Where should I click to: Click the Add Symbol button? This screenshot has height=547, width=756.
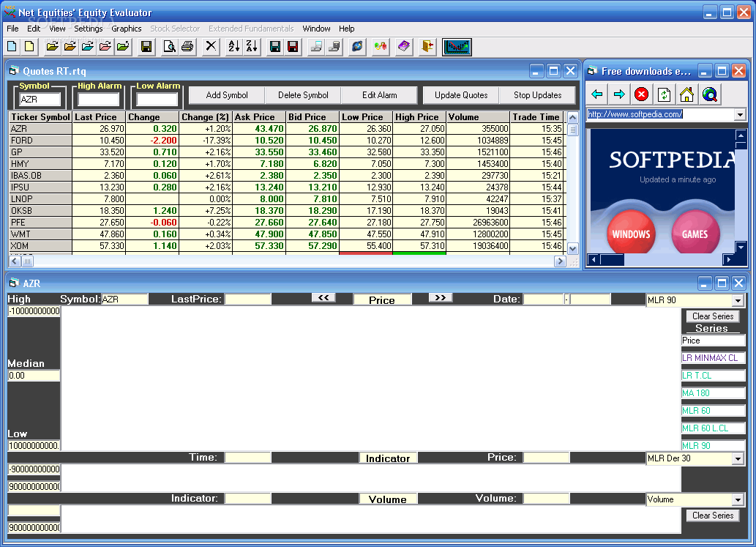(227, 95)
